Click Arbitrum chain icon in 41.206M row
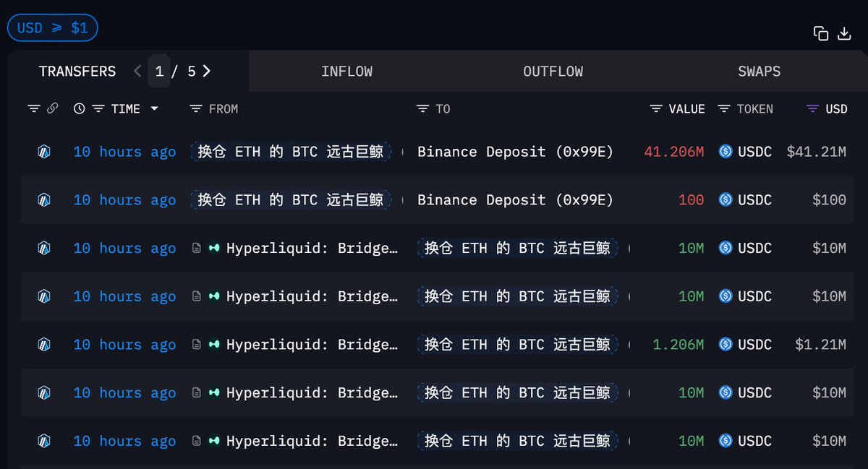 [44, 152]
